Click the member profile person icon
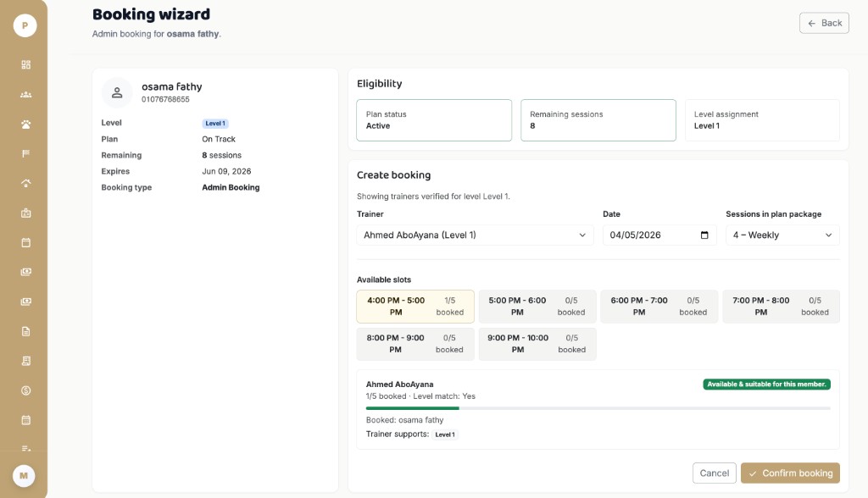The height and width of the screenshot is (498, 868). pos(117,92)
